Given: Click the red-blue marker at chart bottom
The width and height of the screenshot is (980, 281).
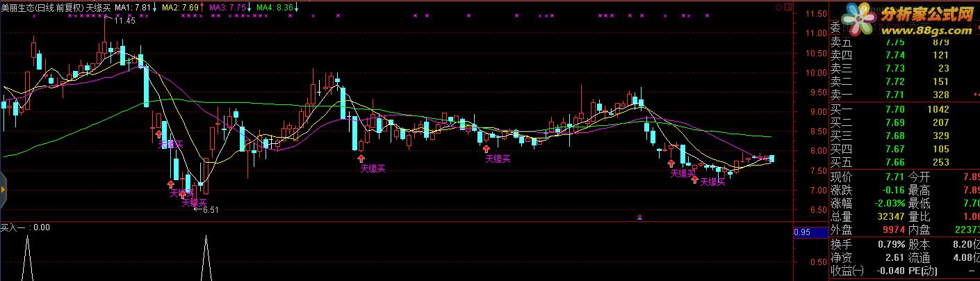Looking at the screenshot, I should pyautogui.click(x=639, y=218).
